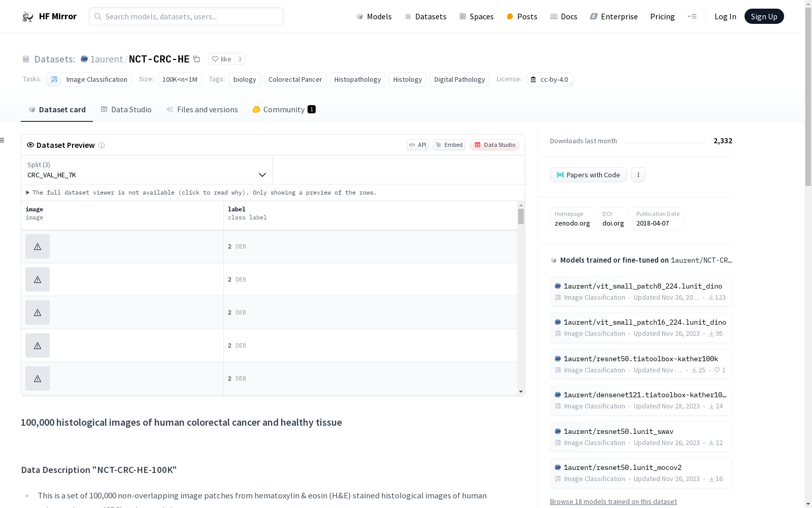
Task: Click Log In
Action: pos(725,16)
